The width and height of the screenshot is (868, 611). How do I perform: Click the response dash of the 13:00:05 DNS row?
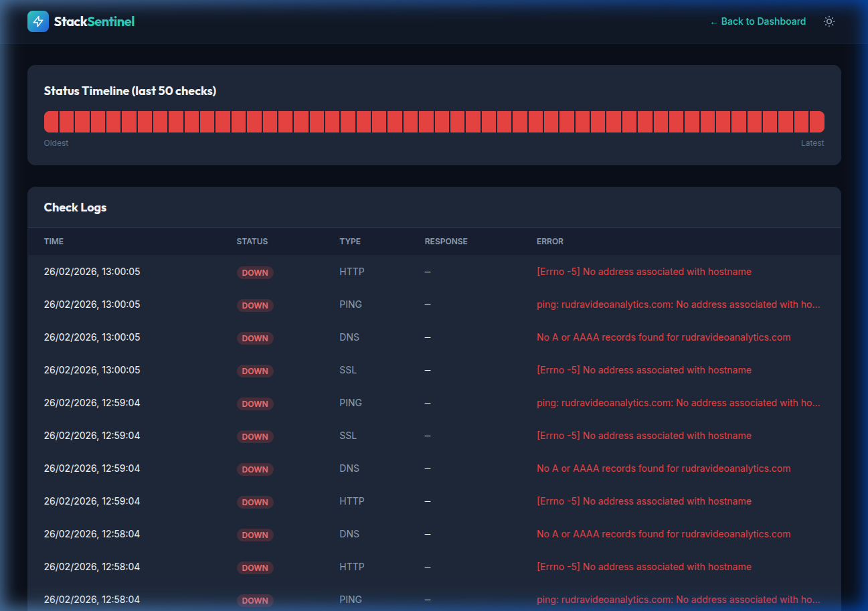pos(428,337)
